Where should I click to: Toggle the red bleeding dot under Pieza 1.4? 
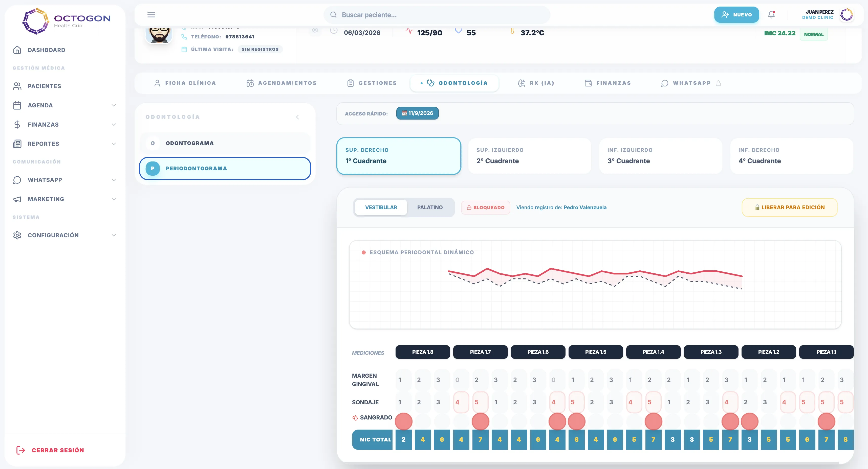pyautogui.click(x=653, y=421)
